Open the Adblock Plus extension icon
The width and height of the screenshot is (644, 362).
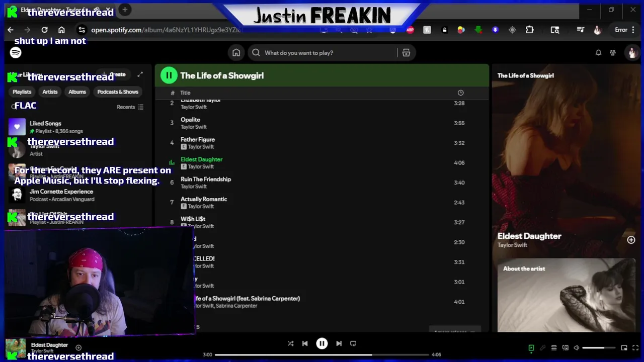[410, 30]
